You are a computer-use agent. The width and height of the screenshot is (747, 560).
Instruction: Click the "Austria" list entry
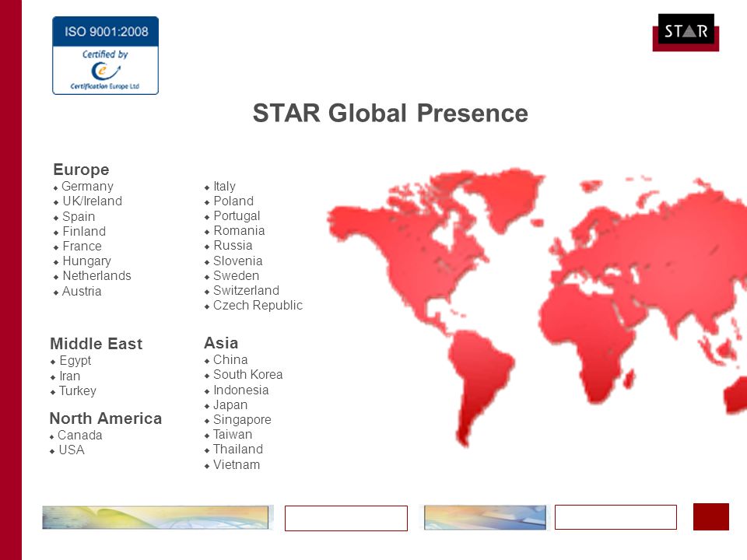click(x=82, y=292)
